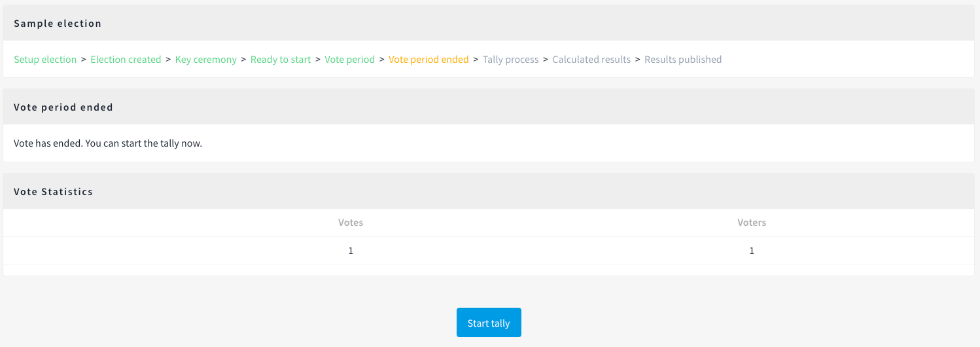
Task: Go to Election created step
Action: (x=126, y=60)
